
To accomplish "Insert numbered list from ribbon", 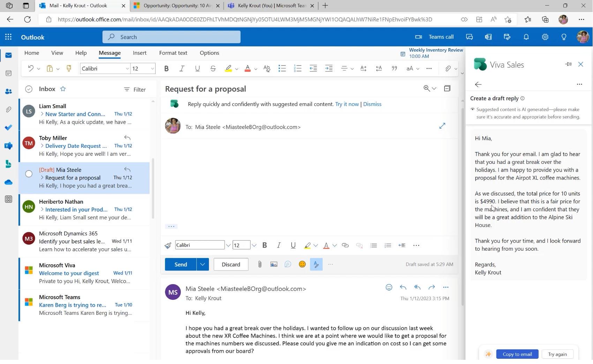I will [298, 69].
